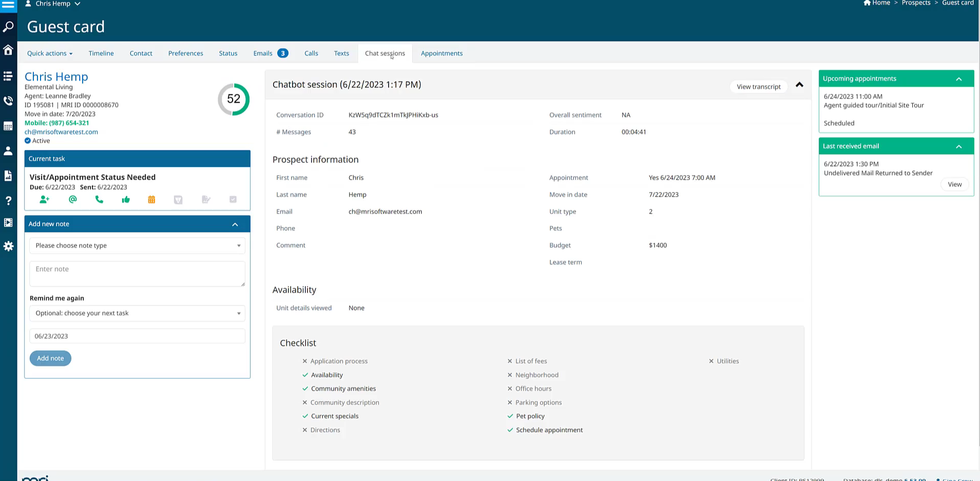The height and width of the screenshot is (481, 980).
Task: Open the Emails tab
Action: coord(263,53)
